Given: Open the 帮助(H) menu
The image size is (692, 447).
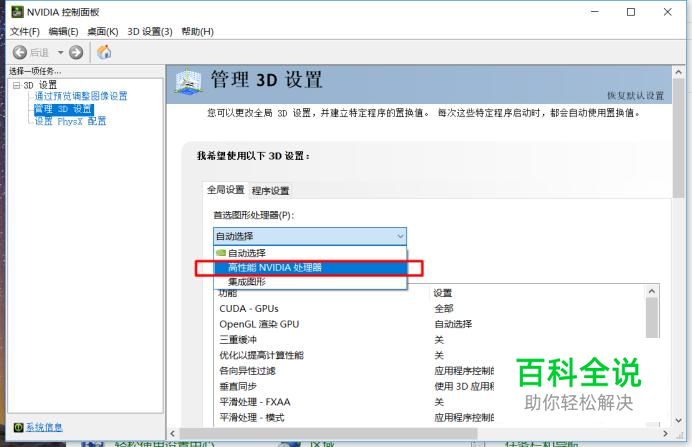Looking at the screenshot, I should click(x=197, y=32).
